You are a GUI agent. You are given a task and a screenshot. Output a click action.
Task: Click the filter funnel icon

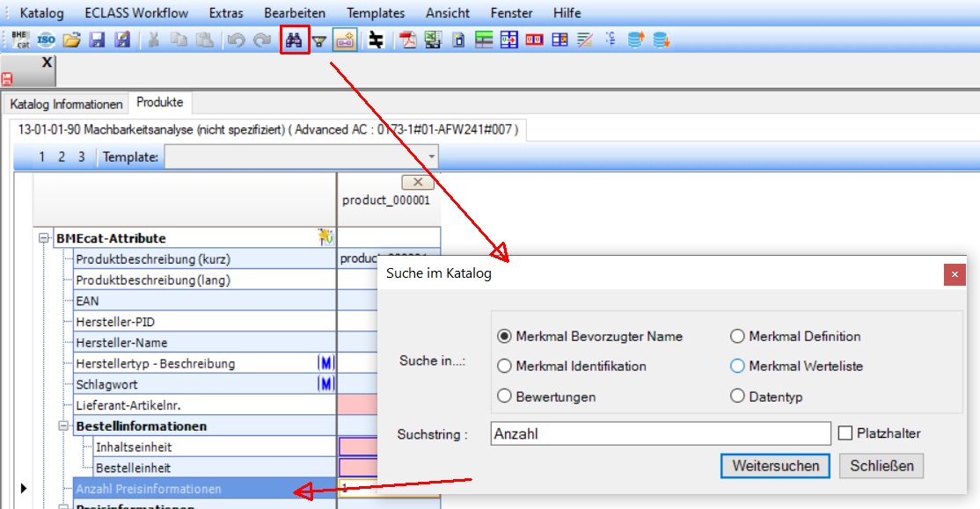[319, 41]
